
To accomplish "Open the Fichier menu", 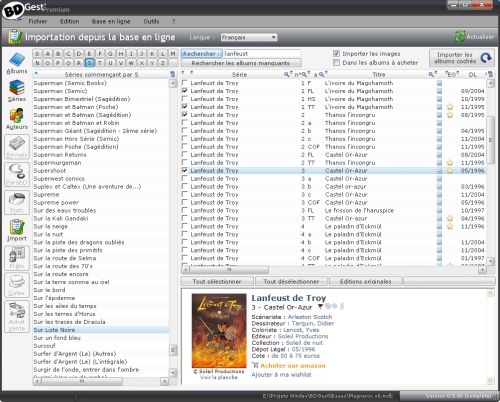I will (38, 21).
